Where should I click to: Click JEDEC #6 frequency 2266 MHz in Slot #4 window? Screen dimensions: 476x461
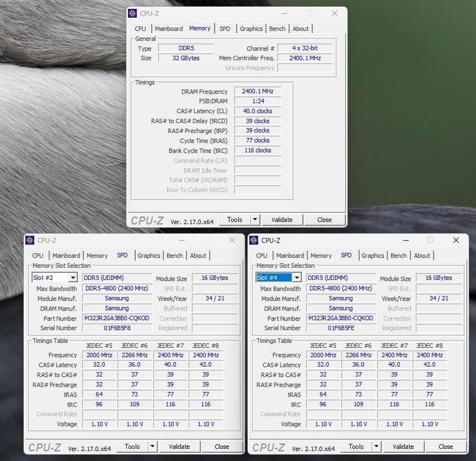click(x=359, y=355)
